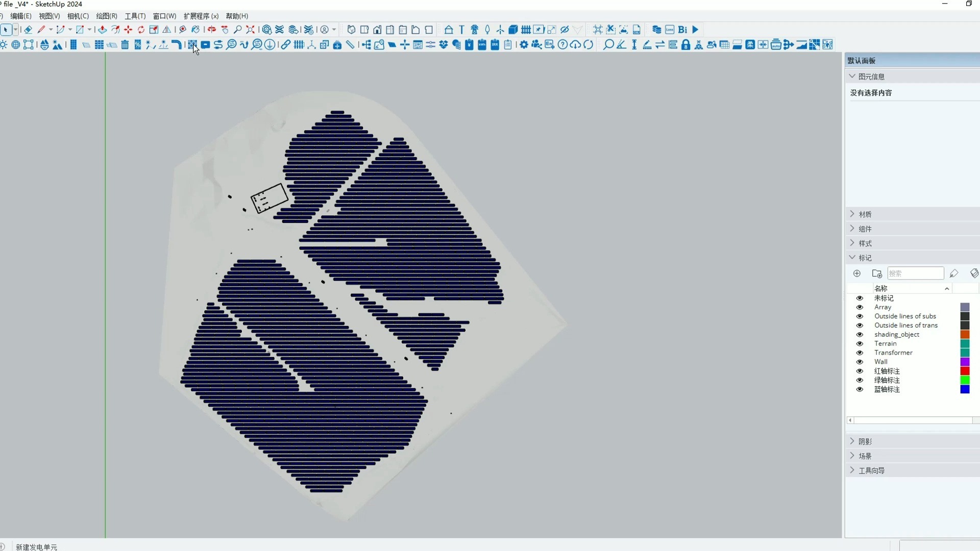Hide the Terrain tag layer

(x=860, y=344)
